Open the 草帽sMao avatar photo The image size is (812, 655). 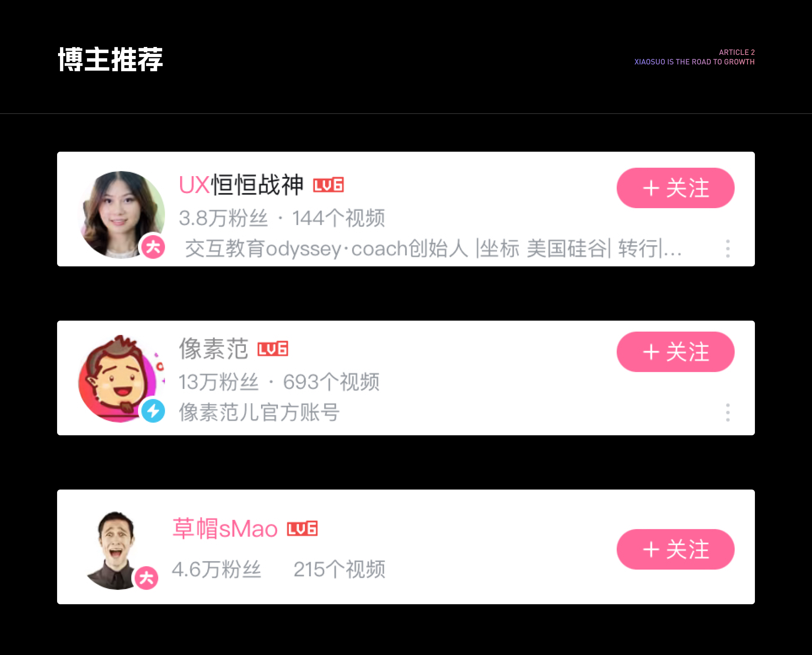115,551
